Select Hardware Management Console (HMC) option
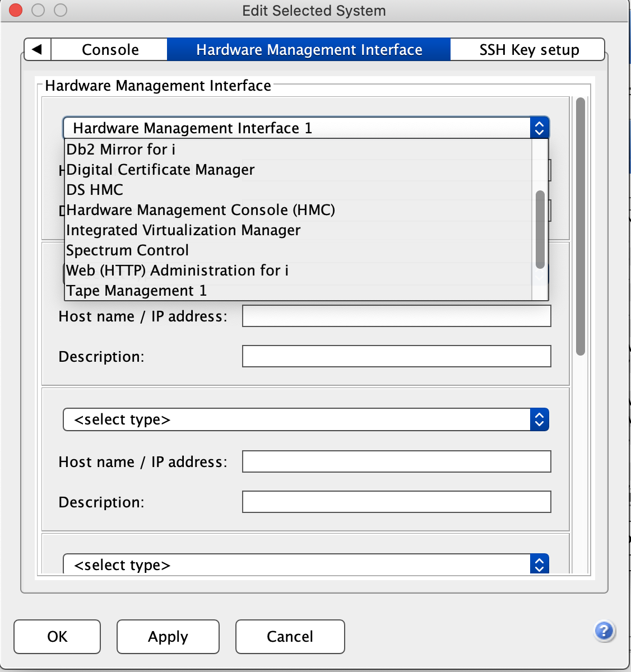Screen dimensions: 631x672 201,210
